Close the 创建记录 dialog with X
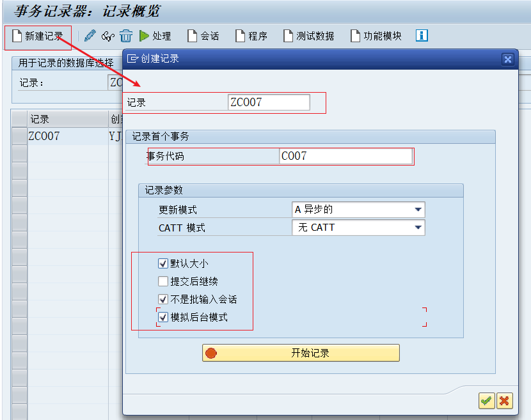Screen dimensions: 531x420 (507, 59)
